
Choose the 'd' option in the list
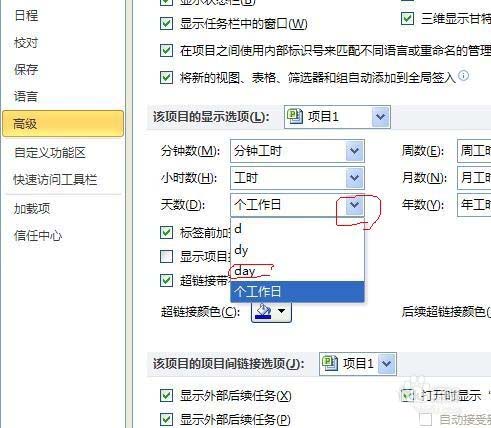pos(297,229)
